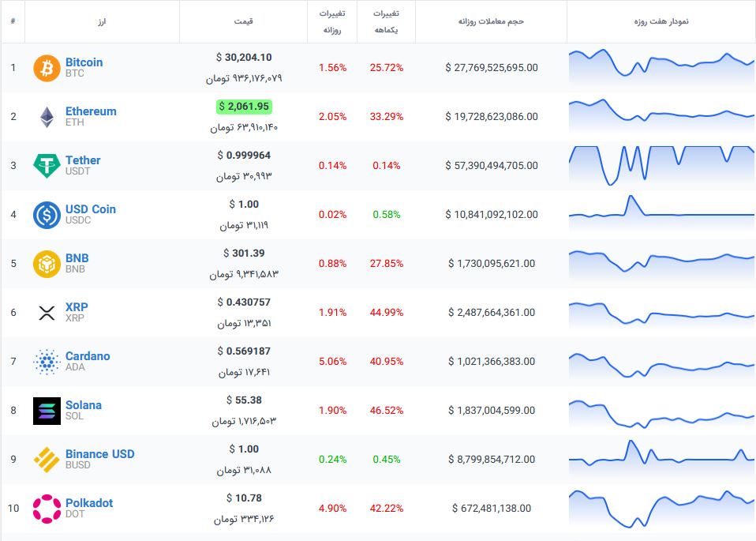This screenshot has width=756, height=541.
Task: View Solana seven-day sparkline chart
Action: [661, 413]
